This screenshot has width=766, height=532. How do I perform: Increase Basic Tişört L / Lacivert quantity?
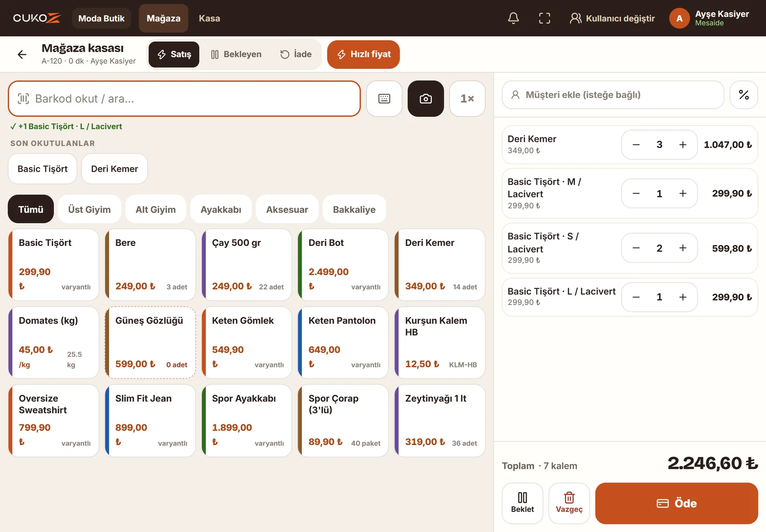tap(683, 297)
